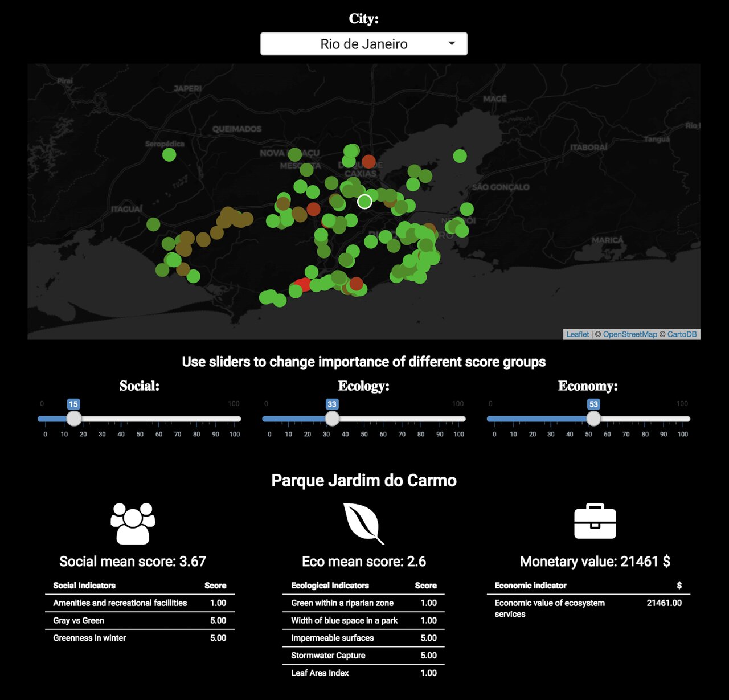The image size is (729, 700).
Task: Click the Stormwater Capture indicator row
Action: click(363, 655)
